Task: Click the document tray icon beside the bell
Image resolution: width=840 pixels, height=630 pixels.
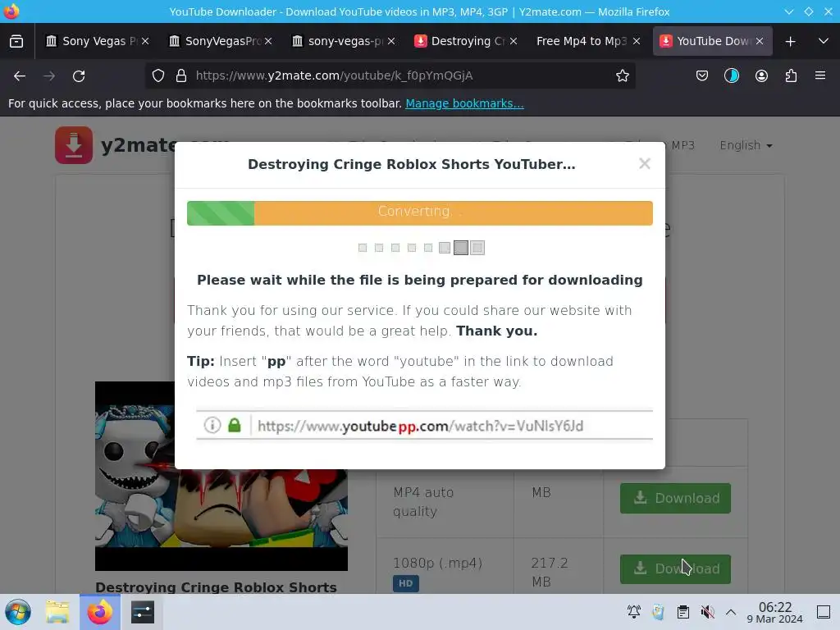Action: click(659, 612)
